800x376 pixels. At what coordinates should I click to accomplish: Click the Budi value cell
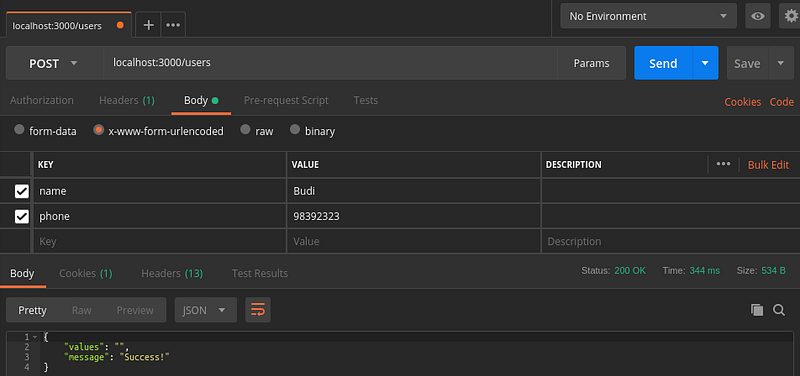[x=414, y=191]
